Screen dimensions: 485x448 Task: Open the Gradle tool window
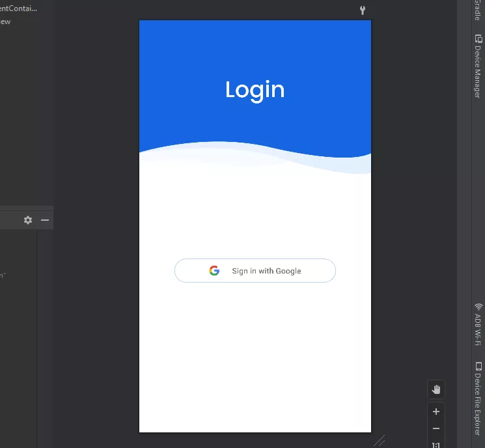click(x=478, y=10)
